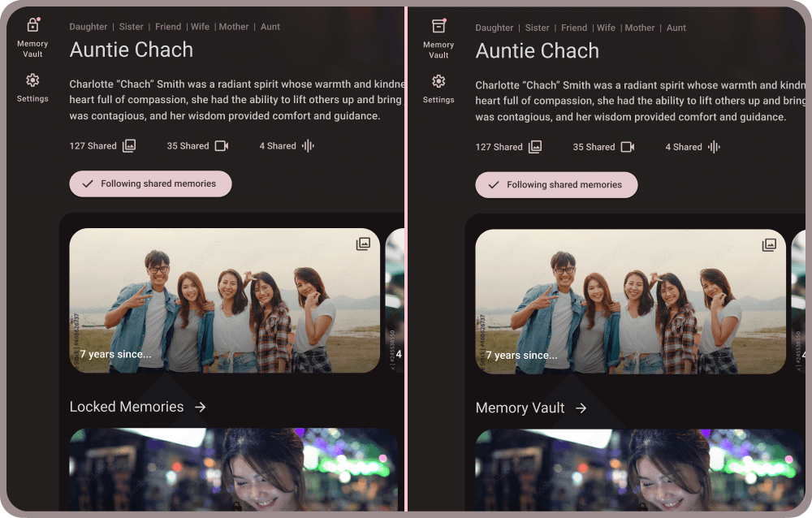812x518 pixels.
Task: Enable Following shared memories in the right panel
Action: [x=556, y=184]
